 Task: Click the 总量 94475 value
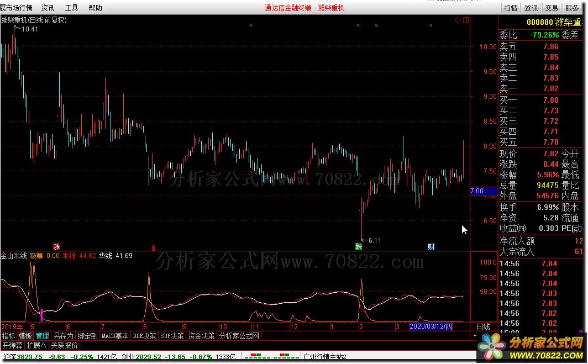(548, 185)
